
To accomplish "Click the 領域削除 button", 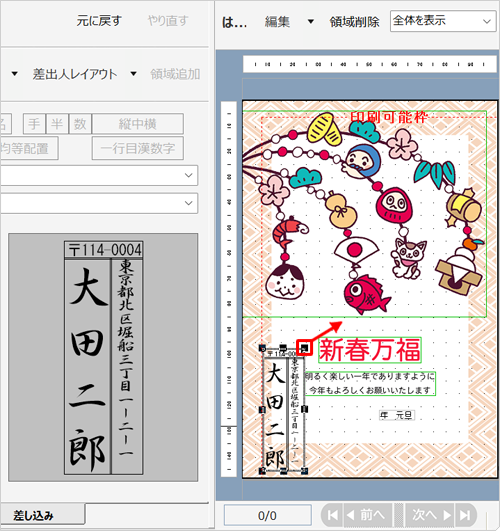I will point(354,22).
